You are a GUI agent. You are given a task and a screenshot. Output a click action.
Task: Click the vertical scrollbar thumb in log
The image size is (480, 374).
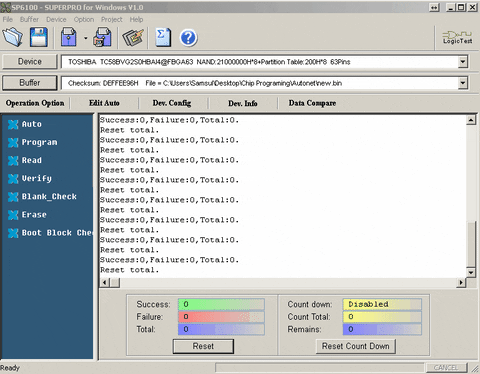[471, 243]
